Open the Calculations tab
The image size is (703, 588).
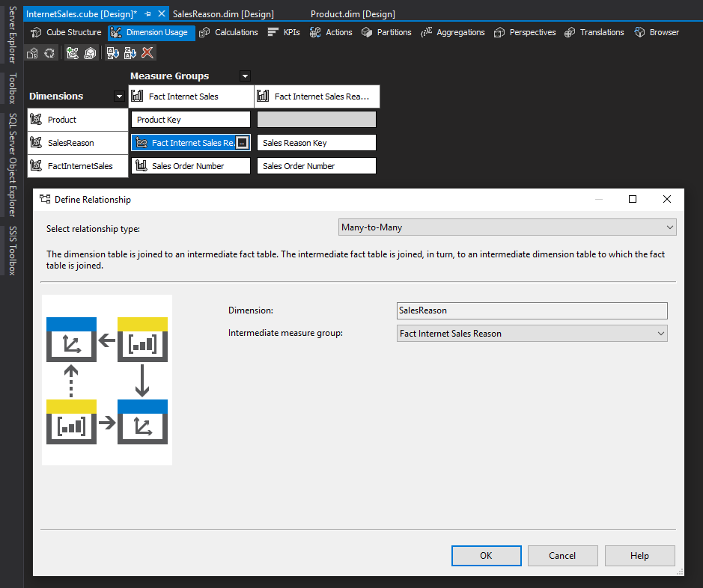pyautogui.click(x=228, y=32)
